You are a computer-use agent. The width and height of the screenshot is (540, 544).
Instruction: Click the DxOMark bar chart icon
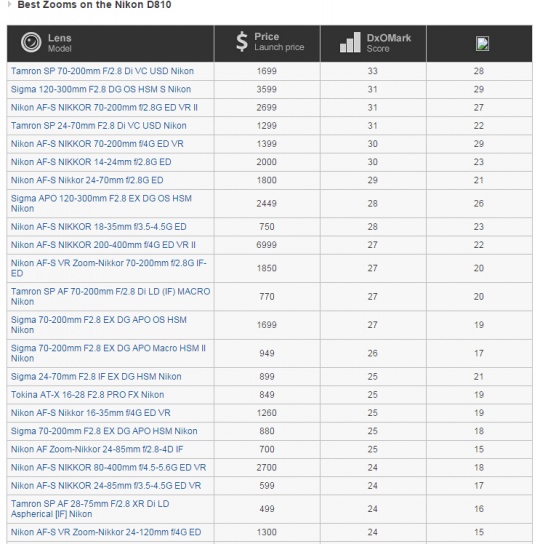pyautogui.click(x=350, y=42)
